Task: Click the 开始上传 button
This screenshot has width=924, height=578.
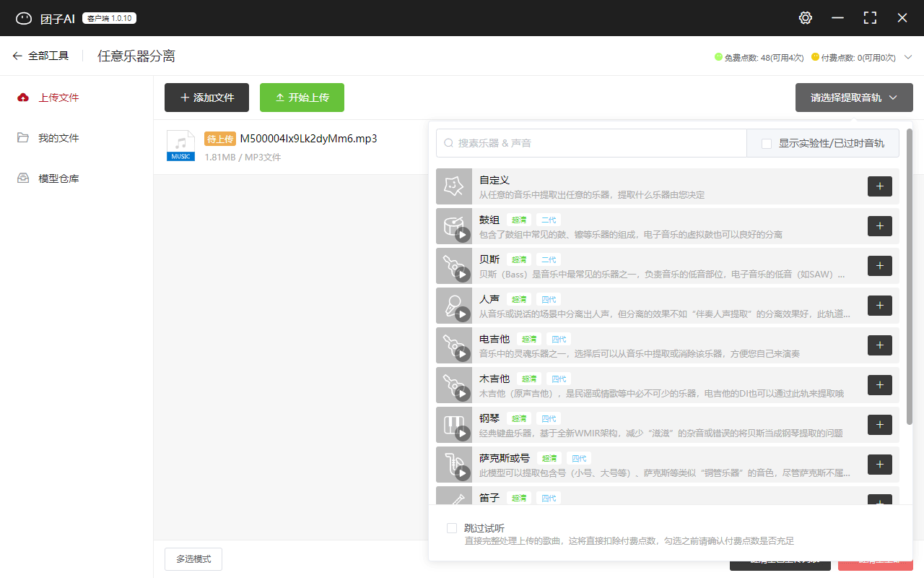Action: click(302, 98)
